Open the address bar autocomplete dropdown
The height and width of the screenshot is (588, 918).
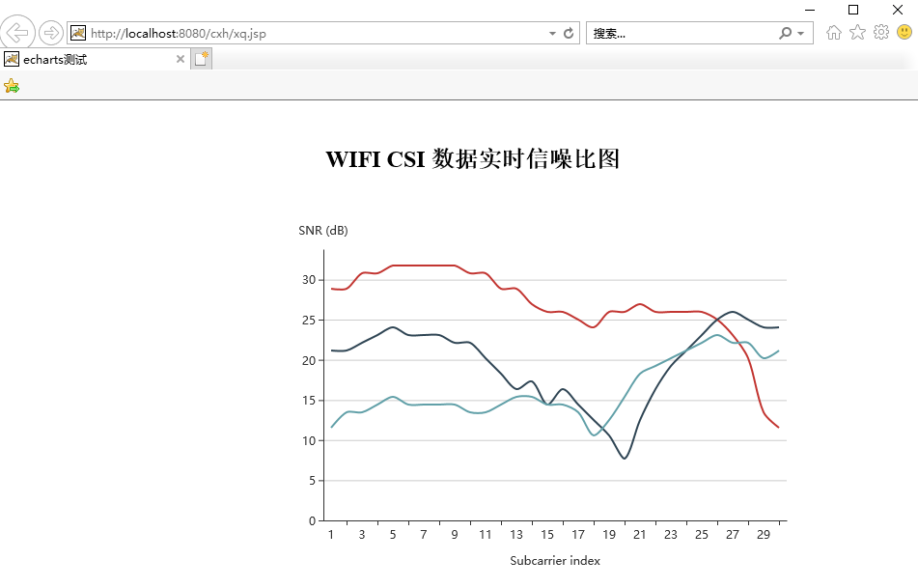550,32
